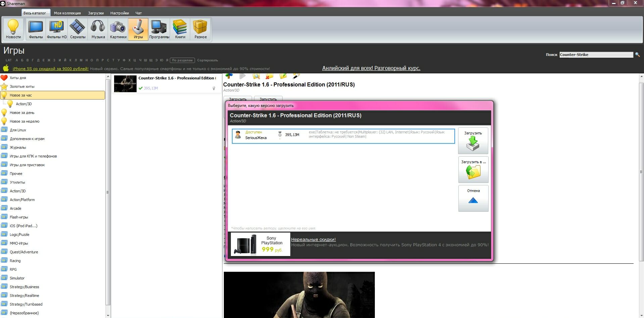The height and width of the screenshot is (318, 644).
Task: Click the Sony PlayStation ad image
Action: (x=260, y=244)
